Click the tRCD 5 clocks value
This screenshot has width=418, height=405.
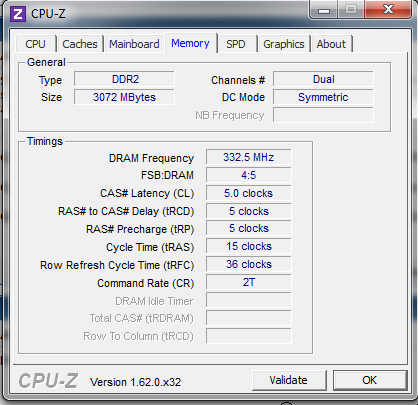point(249,211)
